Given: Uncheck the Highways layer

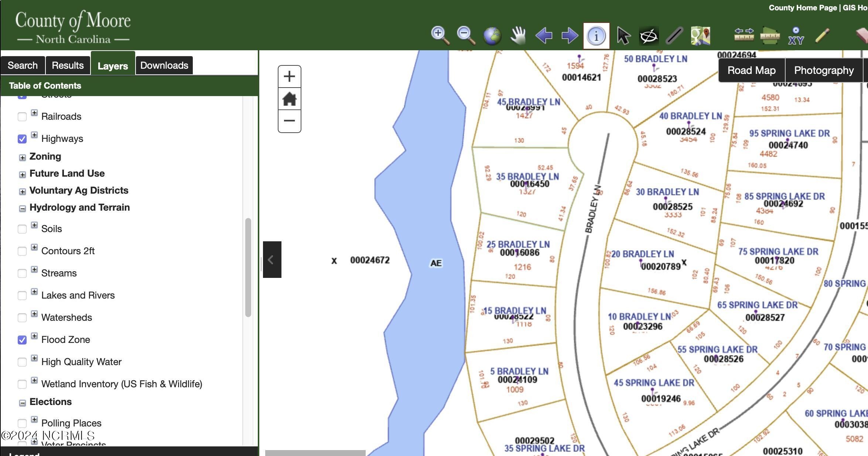Looking at the screenshot, I should pos(22,139).
